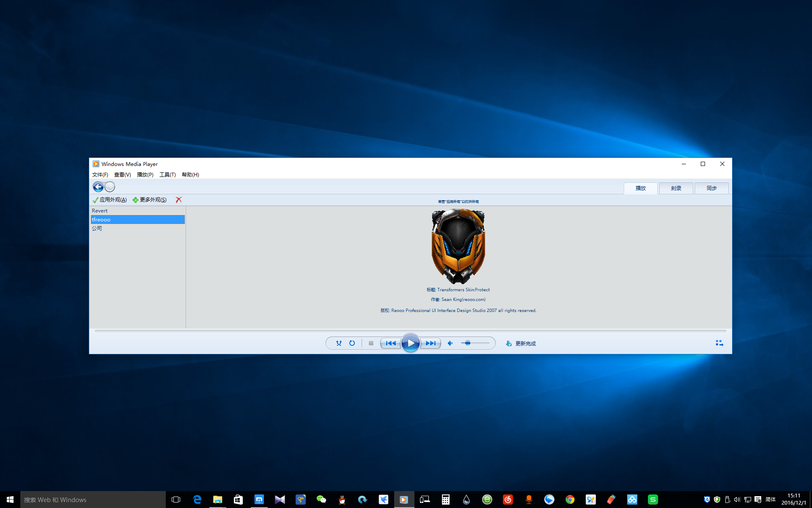Open the action center notifications icon
The image size is (812, 508).
pos(758,500)
